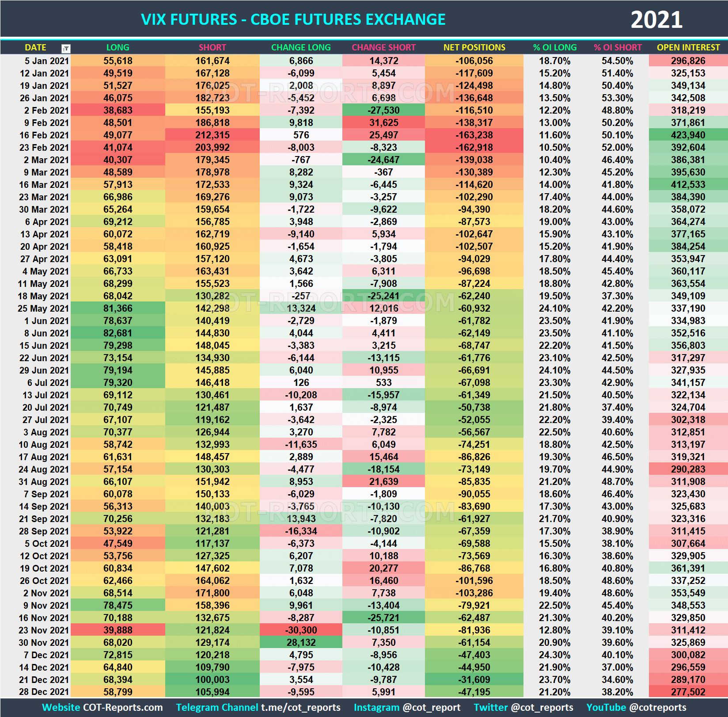
Task: Click the NET POSITIONS column header
Action: (x=474, y=47)
